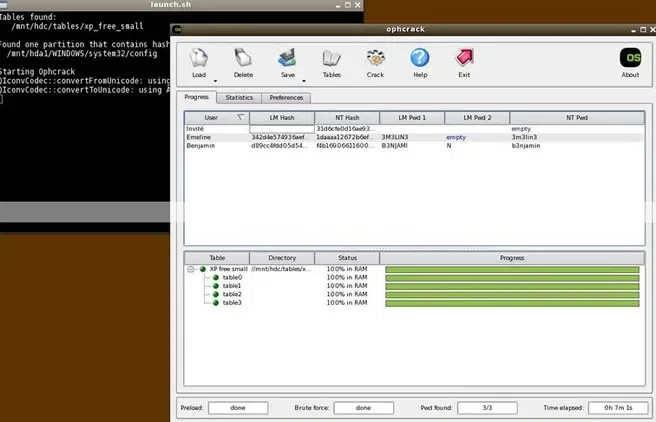Collapse the XP free small tree node
Viewport: 656px width, 422px height.
tap(190, 269)
